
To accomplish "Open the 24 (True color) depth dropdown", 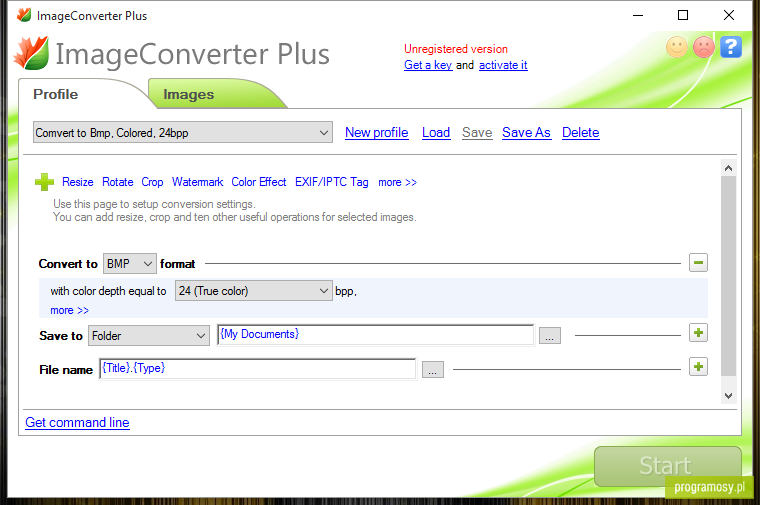I will [253, 291].
